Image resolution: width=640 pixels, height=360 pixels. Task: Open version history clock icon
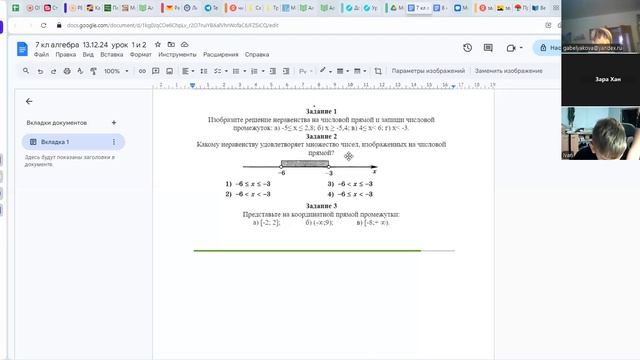467,48
